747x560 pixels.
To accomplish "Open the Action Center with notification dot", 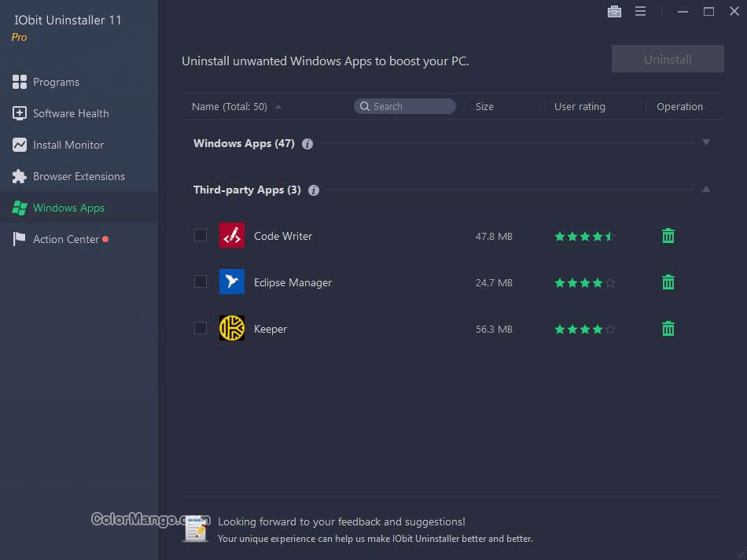I will pyautogui.click(x=65, y=239).
